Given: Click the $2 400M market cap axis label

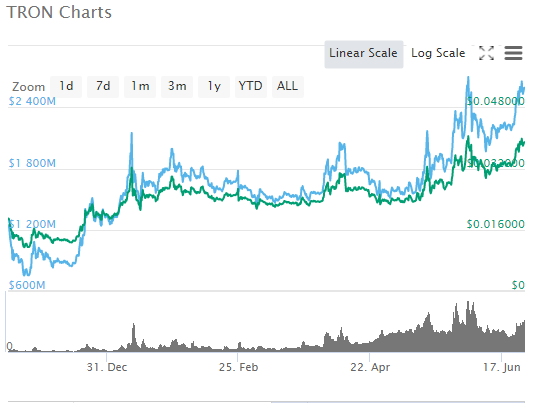Looking at the screenshot, I should point(32,102).
